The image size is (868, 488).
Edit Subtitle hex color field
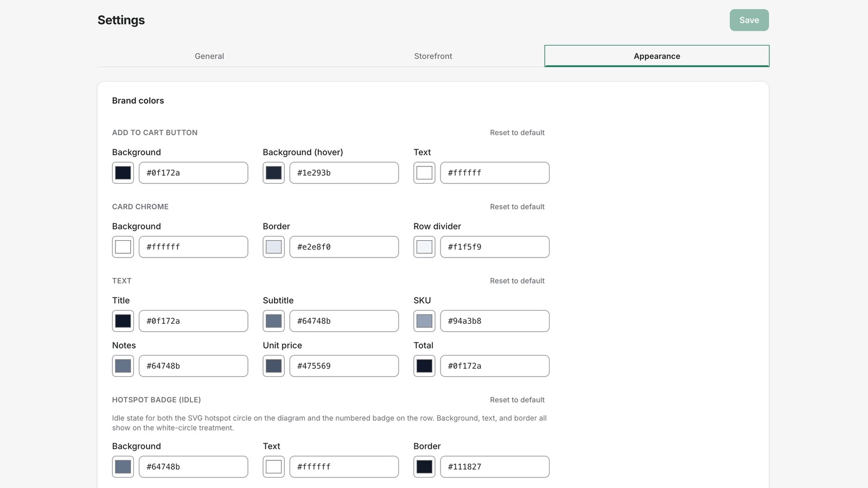pos(344,321)
